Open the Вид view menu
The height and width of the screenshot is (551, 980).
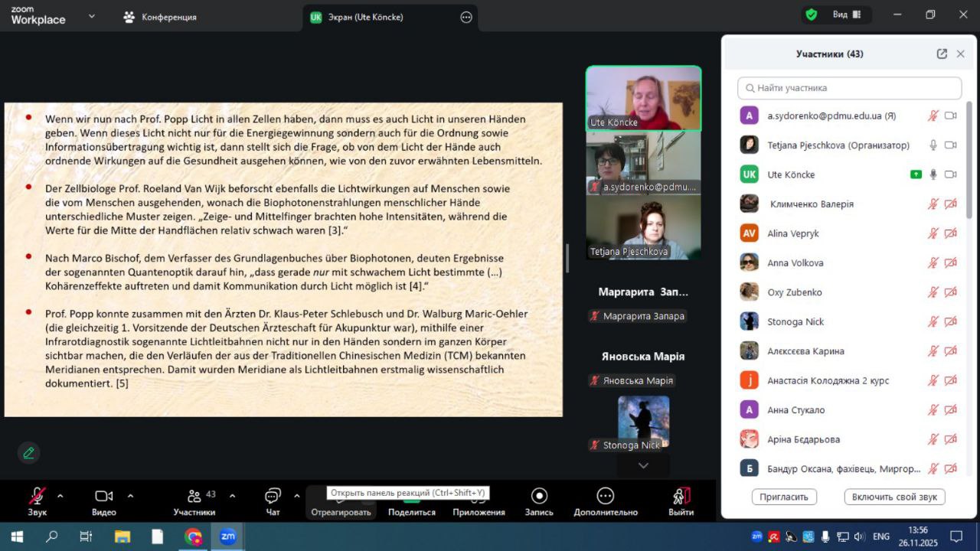click(x=847, y=15)
